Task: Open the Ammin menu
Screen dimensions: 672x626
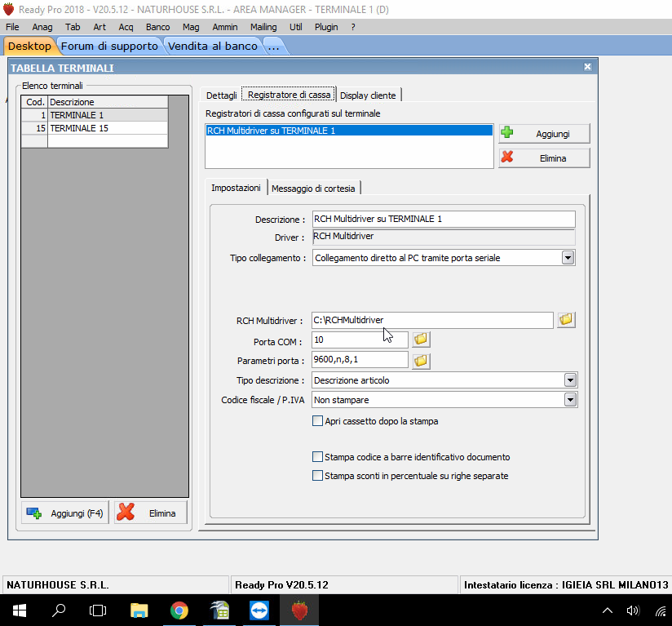Action: coord(225,27)
